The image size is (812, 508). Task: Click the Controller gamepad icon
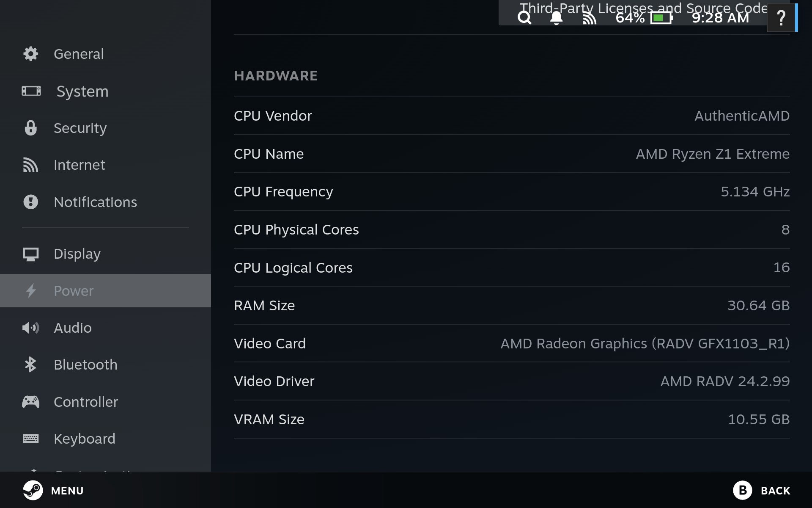(30, 402)
